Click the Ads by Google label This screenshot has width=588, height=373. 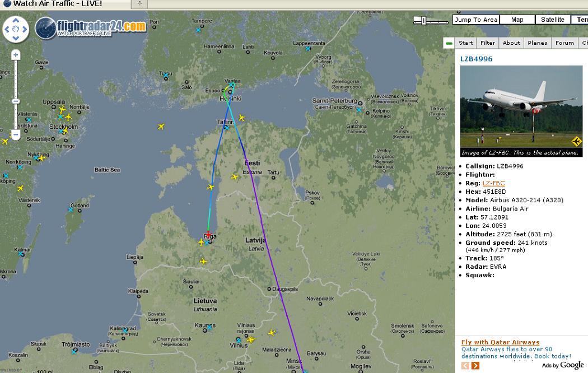point(563,365)
